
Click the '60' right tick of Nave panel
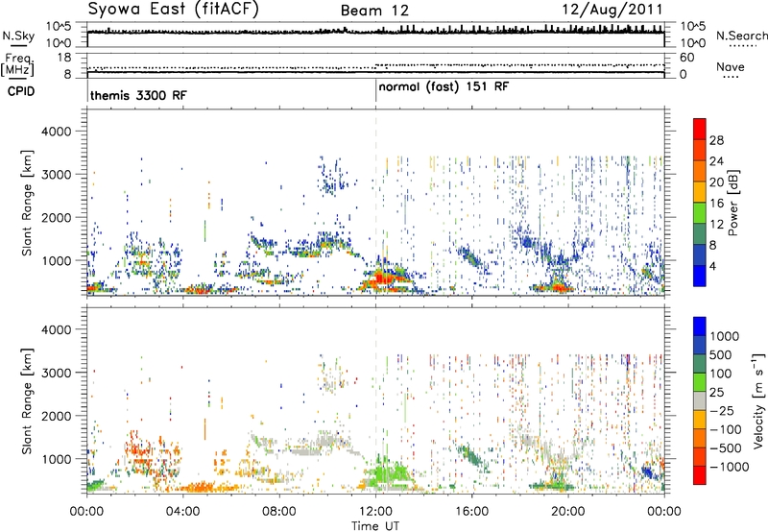(686, 58)
